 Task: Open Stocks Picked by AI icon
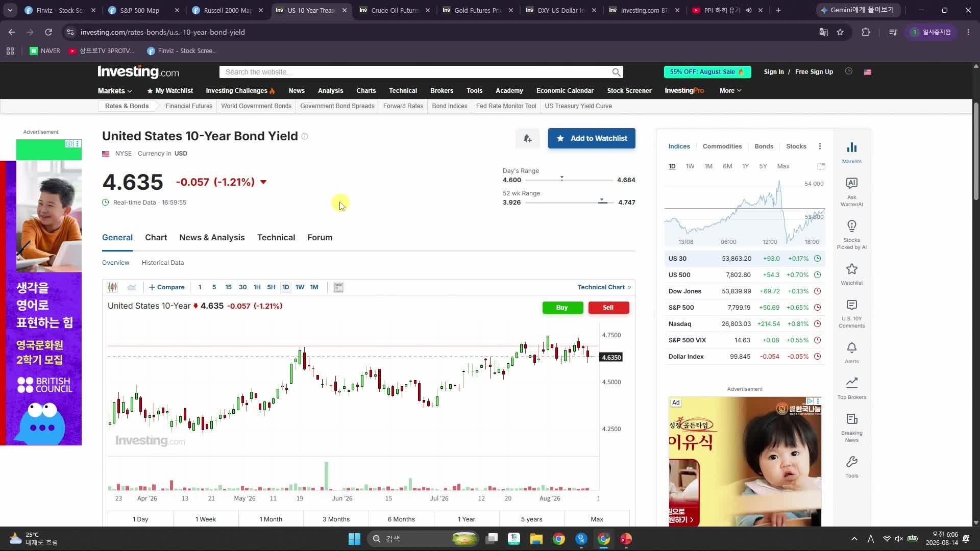pyautogui.click(x=851, y=235)
